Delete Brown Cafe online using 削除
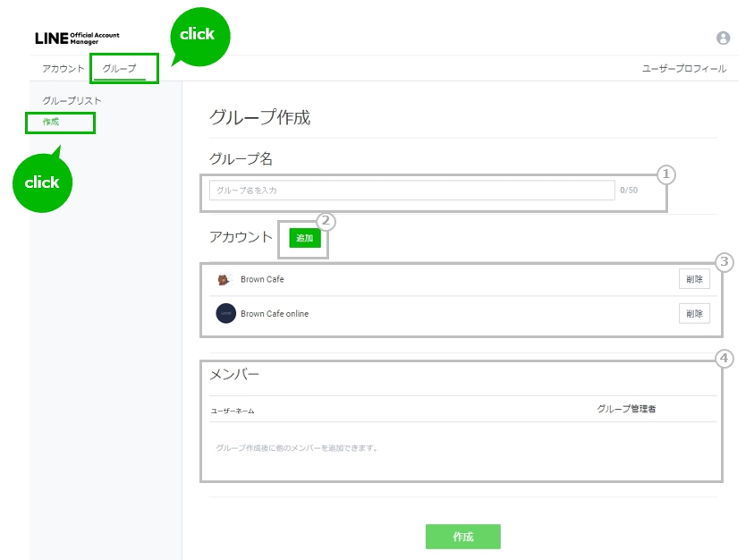The width and height of the screenshot is (754, 560). click(x=694, y=313)
